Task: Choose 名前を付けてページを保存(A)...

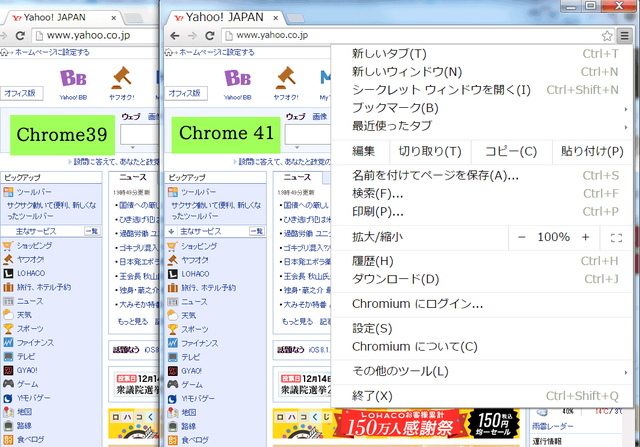Action: click(482, 176)
